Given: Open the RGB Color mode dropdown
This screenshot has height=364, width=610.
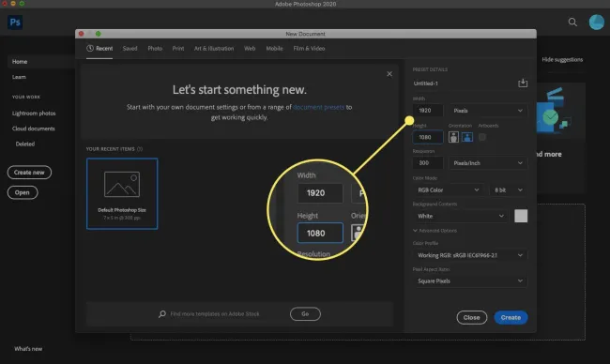Looking at the screenshot, I should point(449,190).
